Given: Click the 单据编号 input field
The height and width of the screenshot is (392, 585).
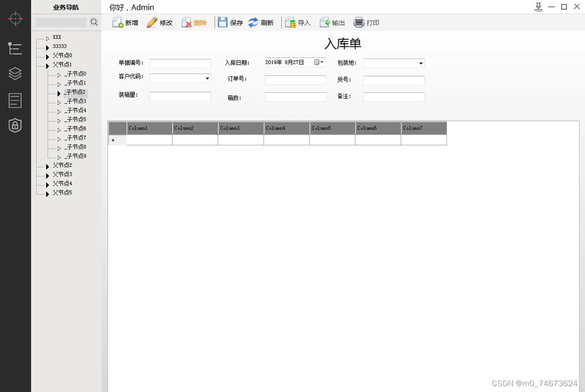Looking at the screenshot, I should (x=180, y=63).
